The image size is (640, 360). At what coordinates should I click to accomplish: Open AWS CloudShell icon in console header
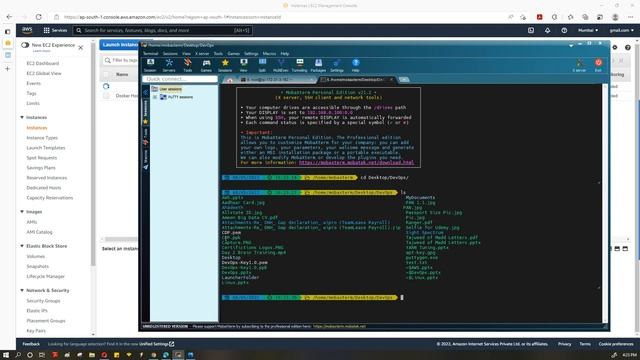[531, 30]
